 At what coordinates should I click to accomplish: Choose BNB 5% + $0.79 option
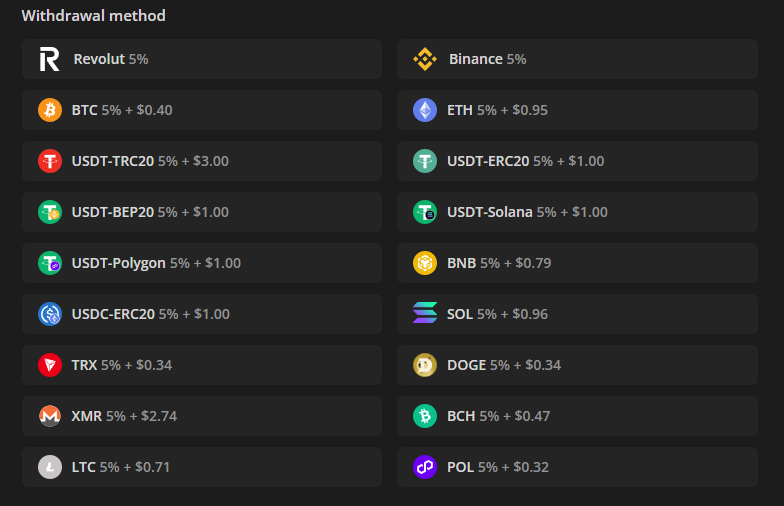point(578,263)
